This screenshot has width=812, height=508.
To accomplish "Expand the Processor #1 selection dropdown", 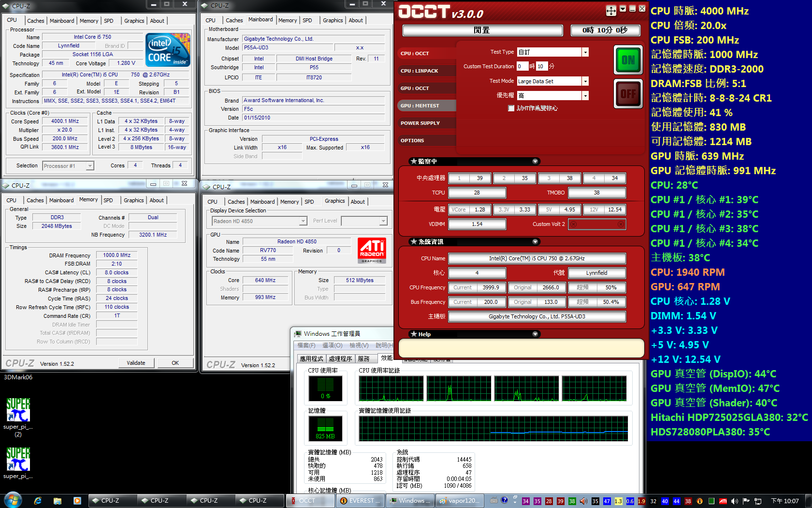I will point(89,166).
